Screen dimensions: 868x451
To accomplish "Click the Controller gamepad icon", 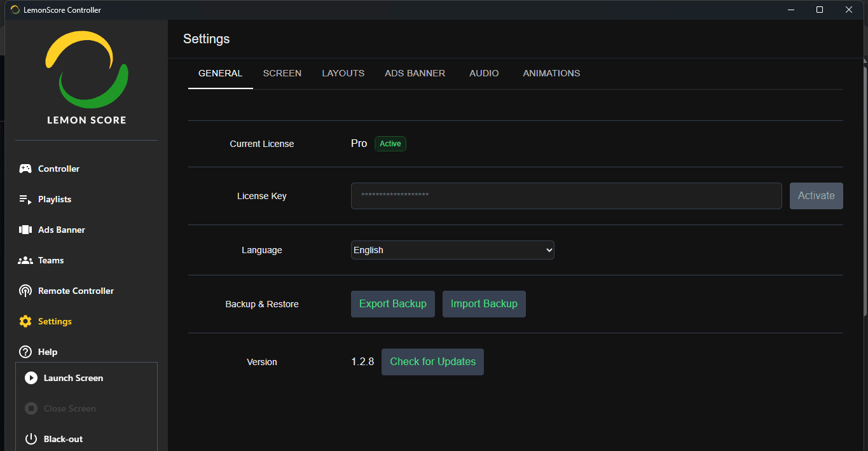I will [x=25, y=169].
